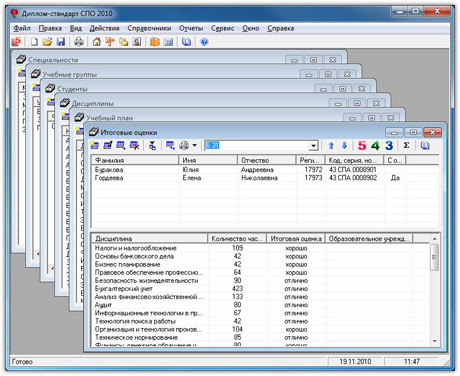Image resolution: width=460 pixels, height=376 pixels.
Task: Open help via blue question mark icon
Action: (204, 42)
